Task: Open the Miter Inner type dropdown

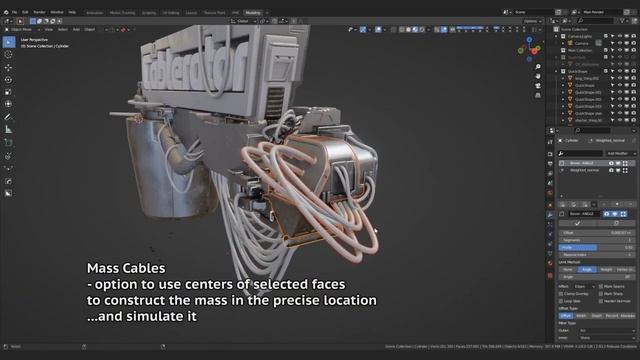Action: pyautogui.click(x=607, y=338)
